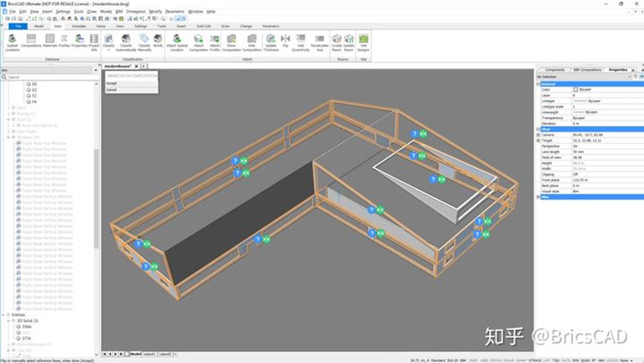Toggle STRACK in the status bar
The image size is (644, 363).
pyautogui.click(x=535, y=360)
